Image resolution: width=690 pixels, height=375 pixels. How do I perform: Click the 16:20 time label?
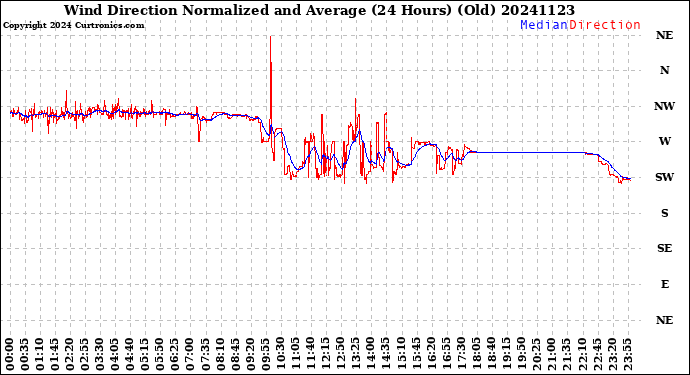431,354
